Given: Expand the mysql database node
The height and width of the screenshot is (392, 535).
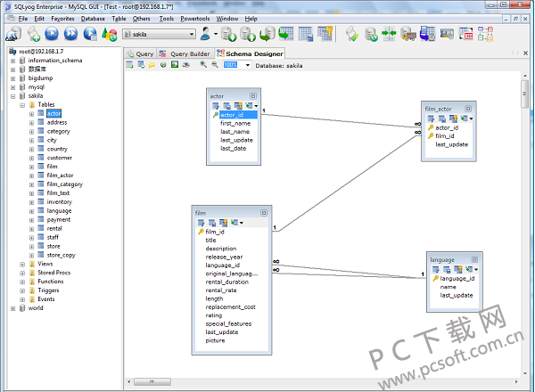Looking at the screenshot, I should (x=12, y=87).
